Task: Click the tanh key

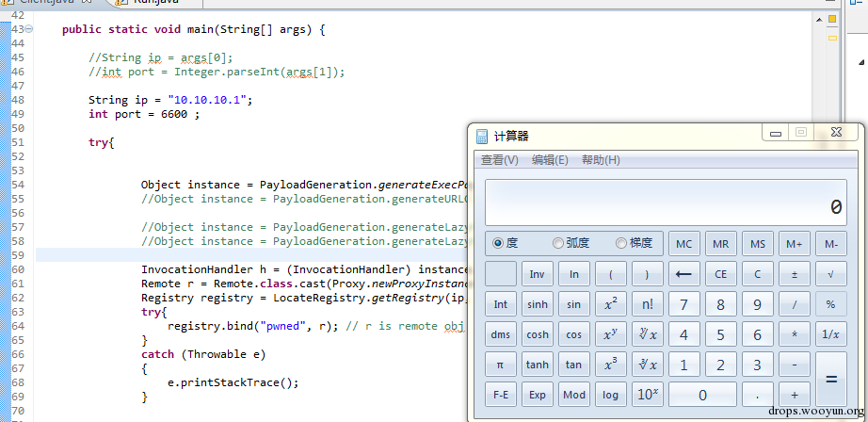Action: pos(537,365)
